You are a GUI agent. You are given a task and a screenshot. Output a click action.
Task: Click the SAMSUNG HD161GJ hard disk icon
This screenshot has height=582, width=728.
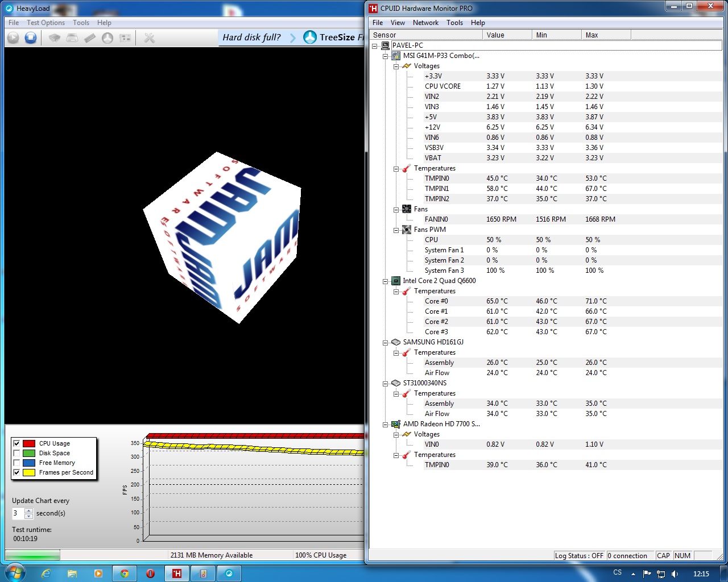[396, 342]
